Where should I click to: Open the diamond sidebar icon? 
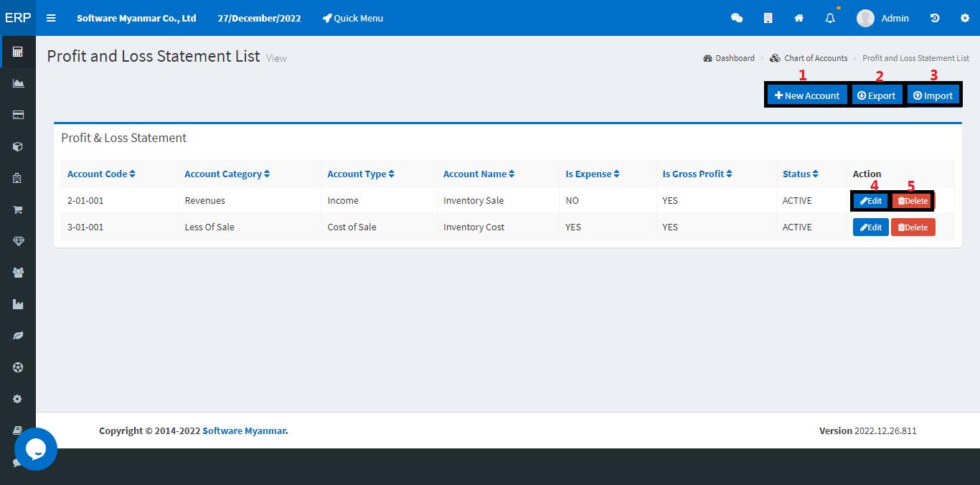pos(18,241)
